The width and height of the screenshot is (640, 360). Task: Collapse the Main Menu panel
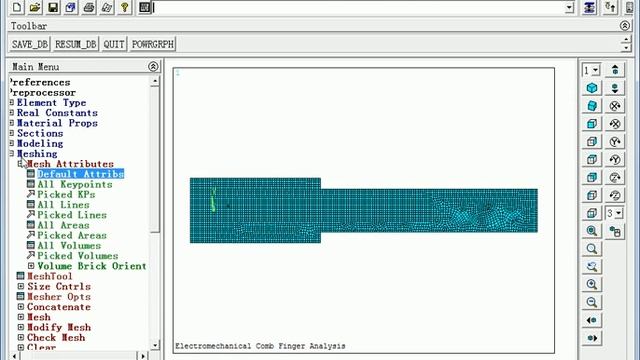click(153, 67)
